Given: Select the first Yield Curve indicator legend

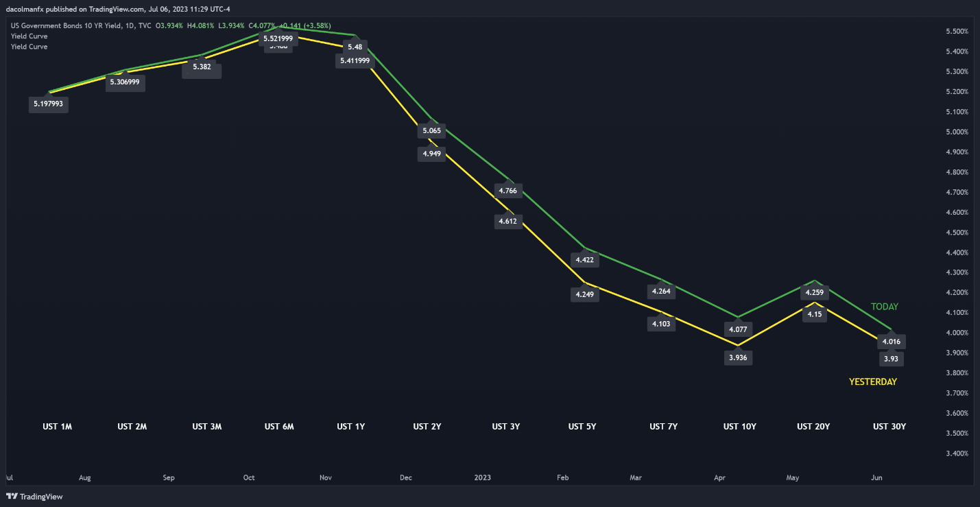Looking at the screenshot, I should (29, 36).
